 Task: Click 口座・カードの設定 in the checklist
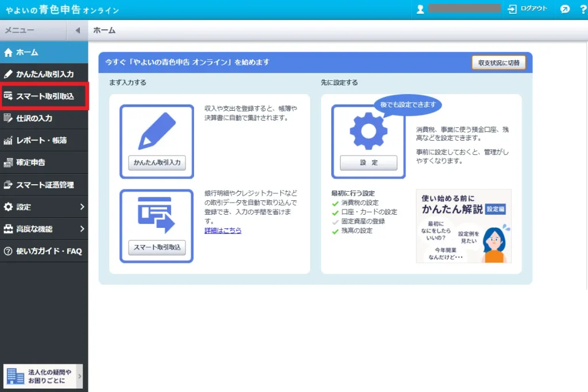[369, 212]
